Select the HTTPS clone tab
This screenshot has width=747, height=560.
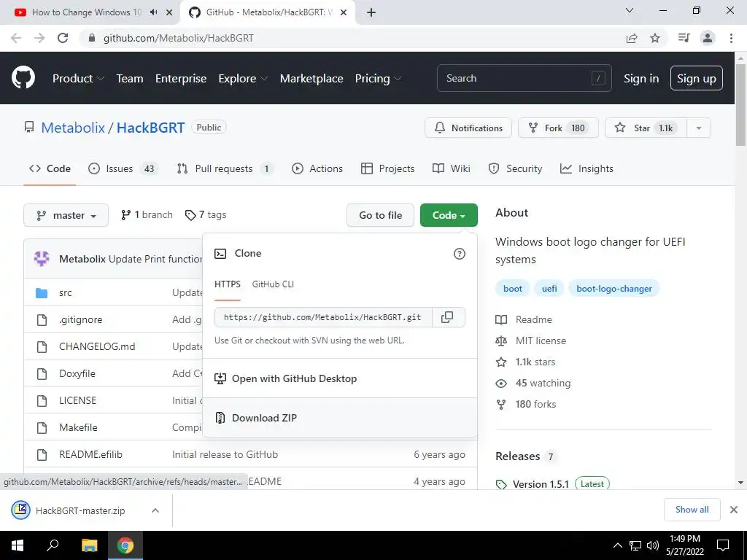[228, 284]
